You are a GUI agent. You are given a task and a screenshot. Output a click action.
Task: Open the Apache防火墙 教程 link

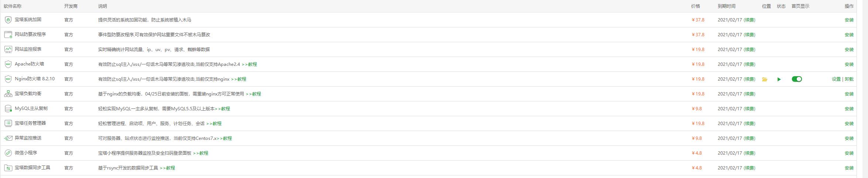(252, 64)
